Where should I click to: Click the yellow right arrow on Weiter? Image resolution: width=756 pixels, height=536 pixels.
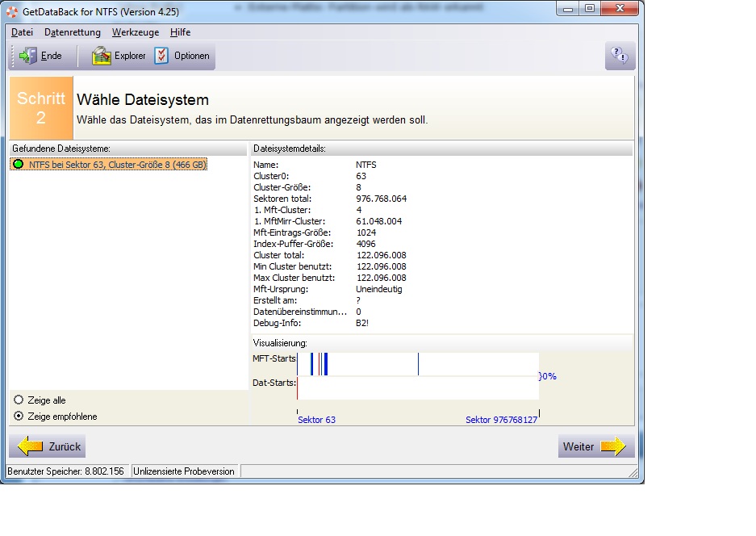[x=613, y=446]
